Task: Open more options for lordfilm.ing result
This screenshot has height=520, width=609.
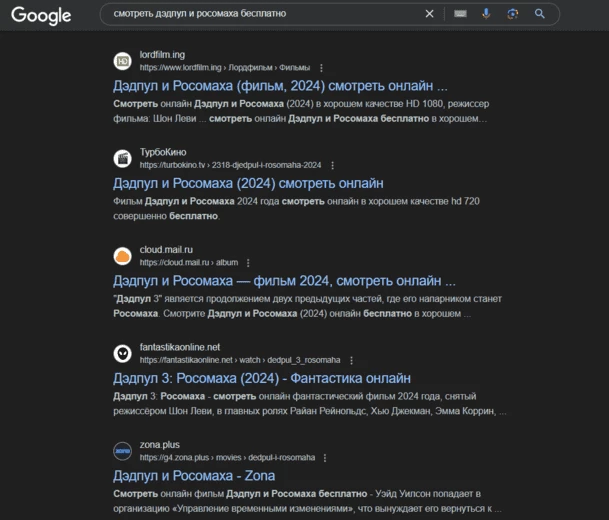Action: pos(321,68)
